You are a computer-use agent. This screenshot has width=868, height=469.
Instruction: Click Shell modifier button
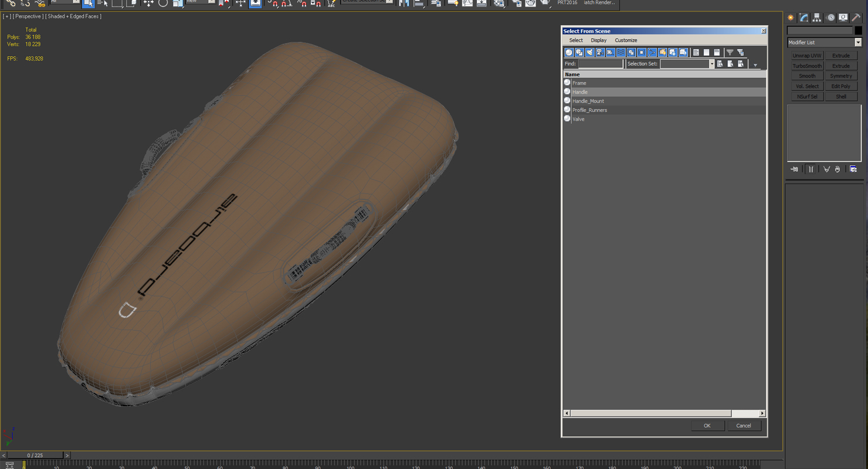841,96
